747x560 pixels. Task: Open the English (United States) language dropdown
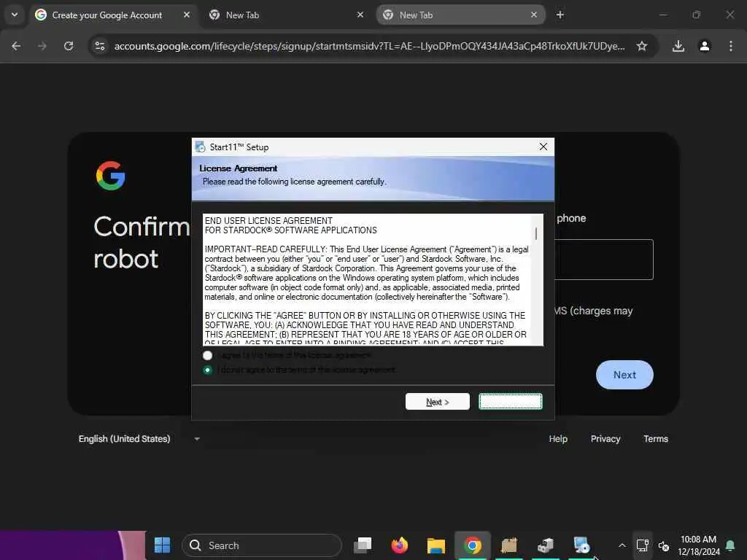139,438
